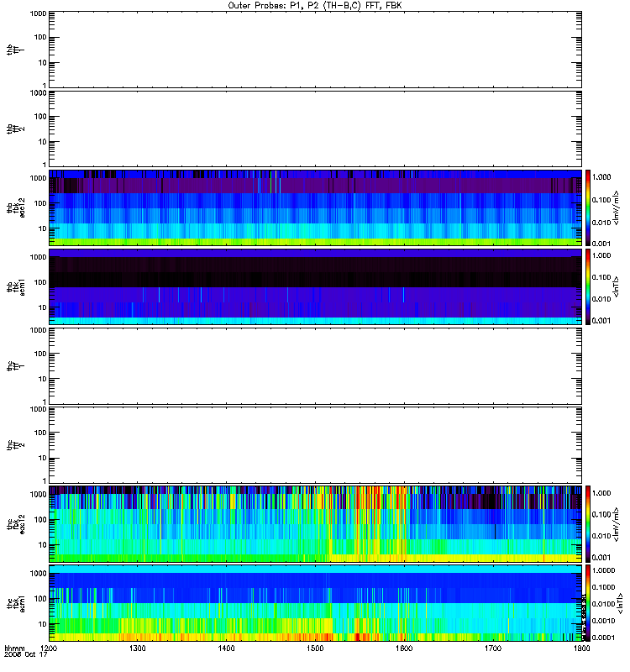Click the "thc fbk edc12" y-axis title
The height and width of the screenshot is (672, 630).
click(15, 524)
